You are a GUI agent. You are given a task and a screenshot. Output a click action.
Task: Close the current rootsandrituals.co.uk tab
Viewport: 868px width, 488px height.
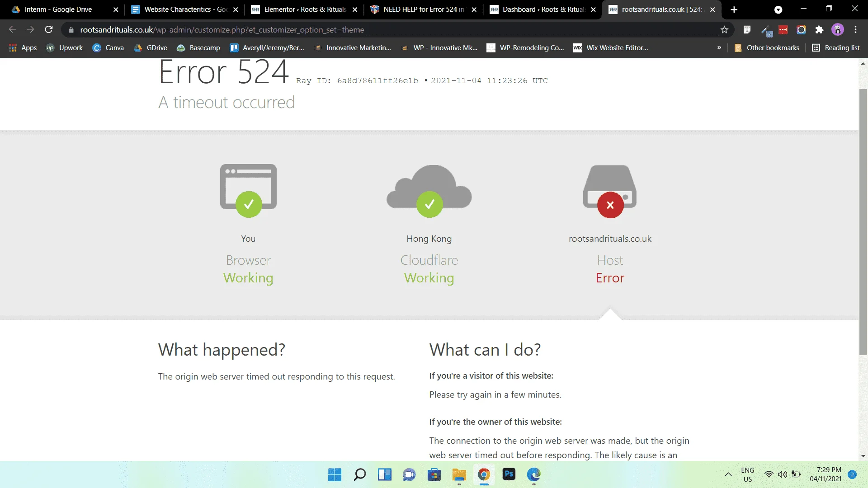click(x=712, y=9)
